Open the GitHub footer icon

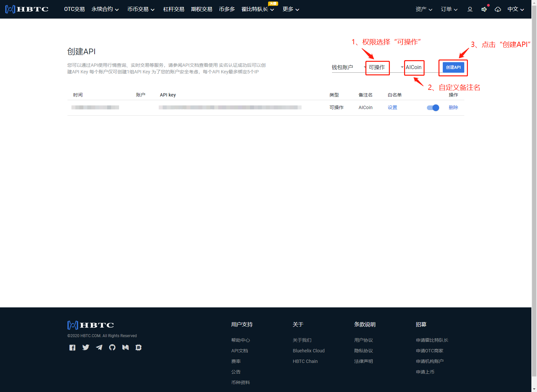tap(112, 347)
